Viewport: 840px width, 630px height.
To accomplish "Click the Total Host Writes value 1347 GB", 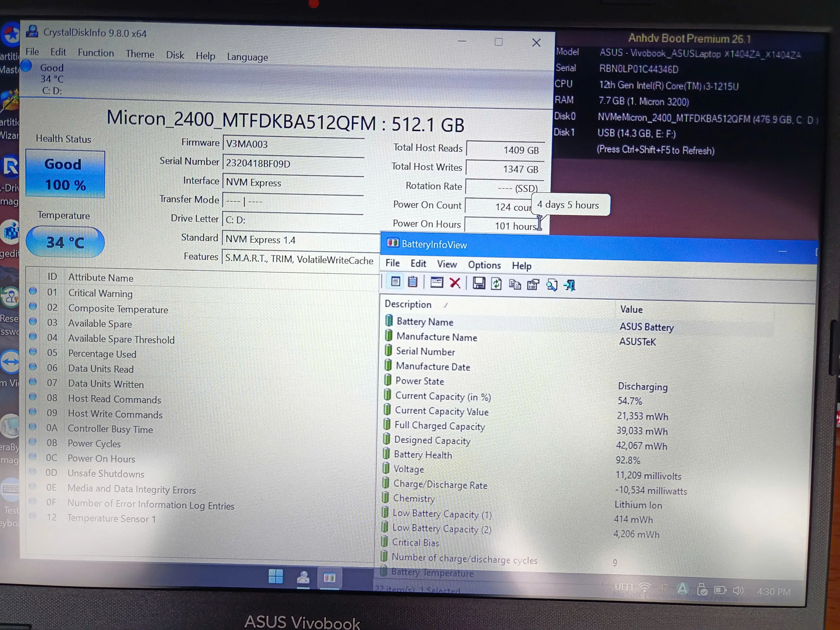I will click(505, 169).
